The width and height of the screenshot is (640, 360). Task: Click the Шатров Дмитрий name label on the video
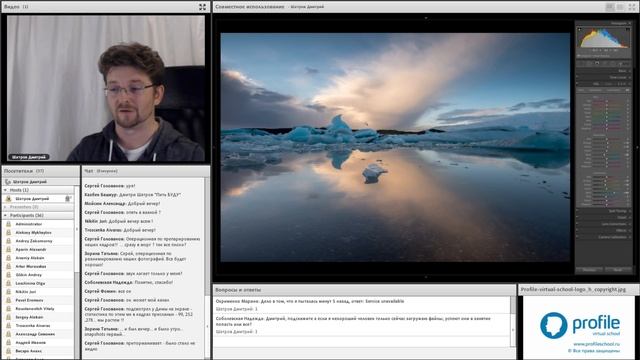click(x=29, y=157)
